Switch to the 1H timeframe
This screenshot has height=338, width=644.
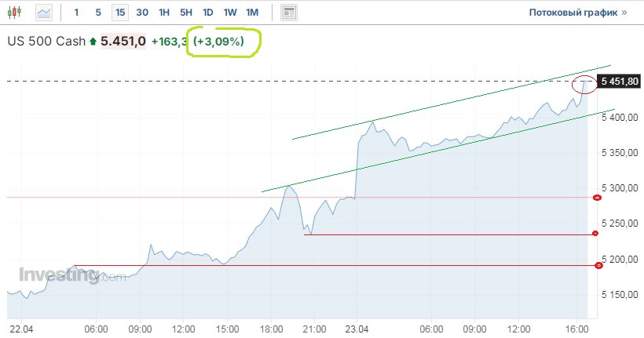coord(163,13)
